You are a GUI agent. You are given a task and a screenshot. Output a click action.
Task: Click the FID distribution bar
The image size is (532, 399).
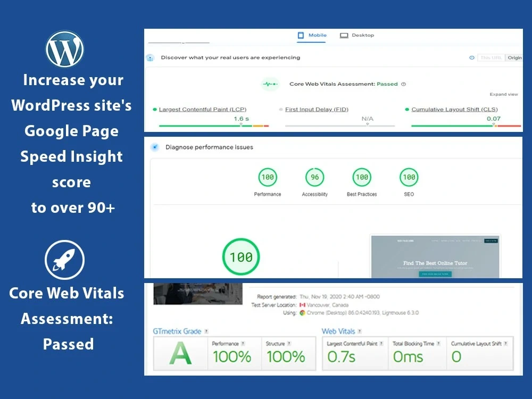pos(340,126)
